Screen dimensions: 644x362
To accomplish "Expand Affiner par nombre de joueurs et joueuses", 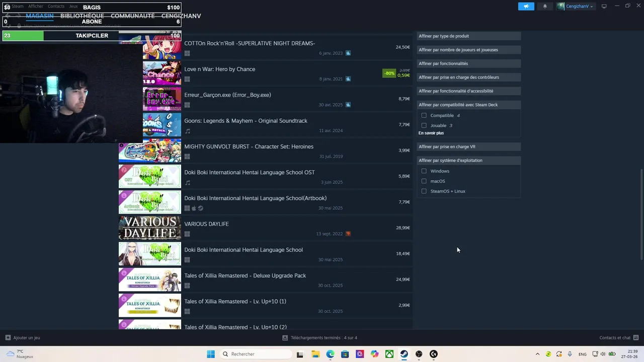I will [468, 50].
